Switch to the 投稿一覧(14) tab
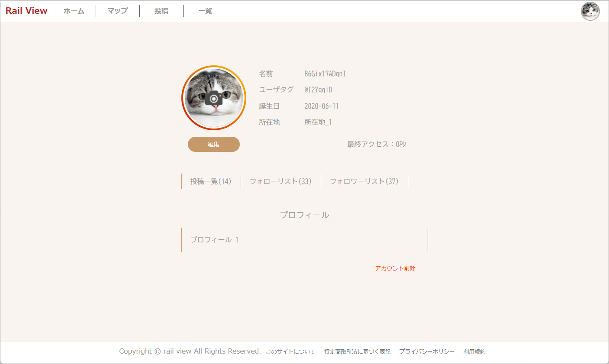 (211, 181)
